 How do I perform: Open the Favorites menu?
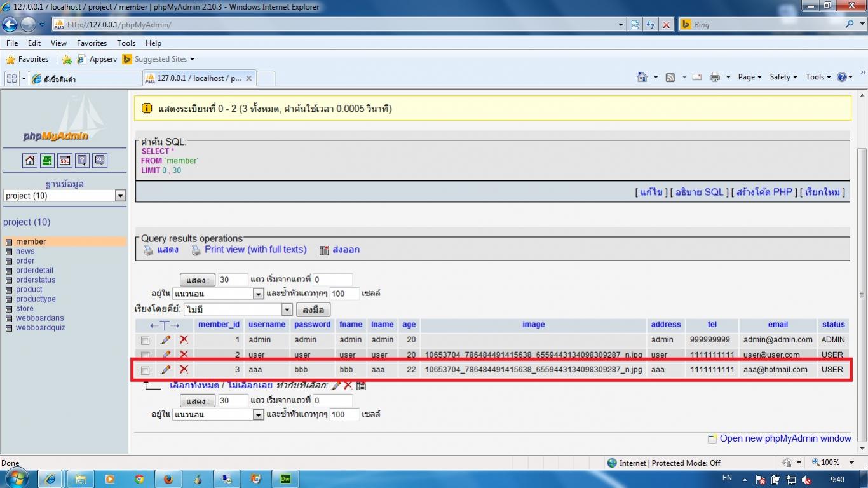tap(92, 43)
